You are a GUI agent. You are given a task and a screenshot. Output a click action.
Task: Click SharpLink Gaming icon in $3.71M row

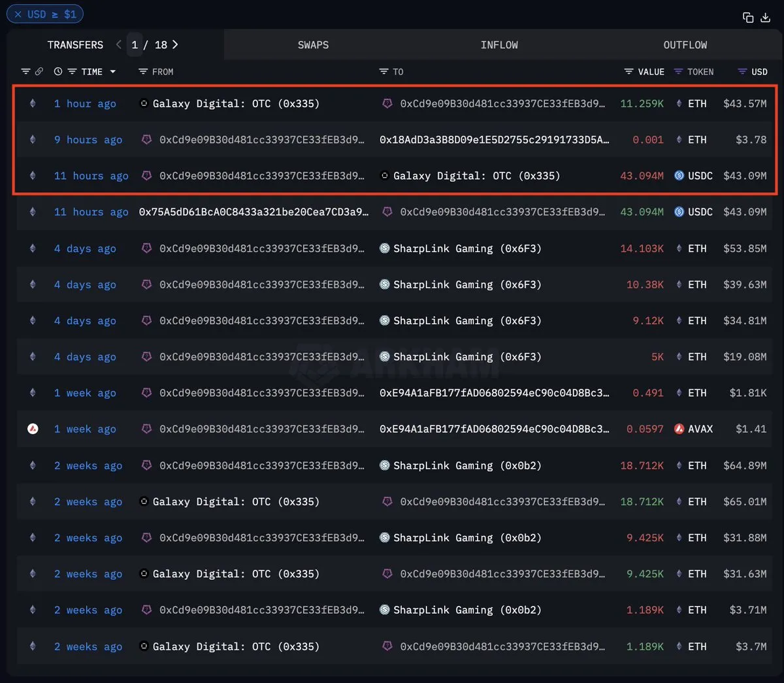(384, 610)
